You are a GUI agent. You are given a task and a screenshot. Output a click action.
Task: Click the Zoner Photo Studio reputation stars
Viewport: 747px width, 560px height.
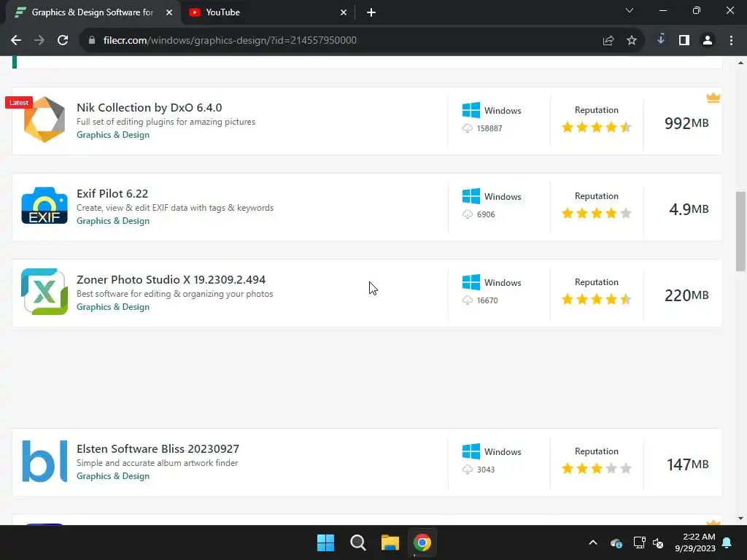point(597,299)
